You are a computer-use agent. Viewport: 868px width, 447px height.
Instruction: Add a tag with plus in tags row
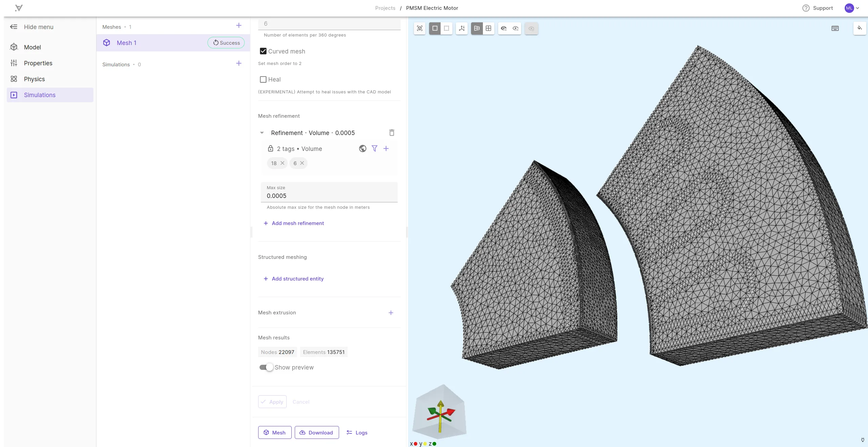pyautogui.click(x=386, y=149)
